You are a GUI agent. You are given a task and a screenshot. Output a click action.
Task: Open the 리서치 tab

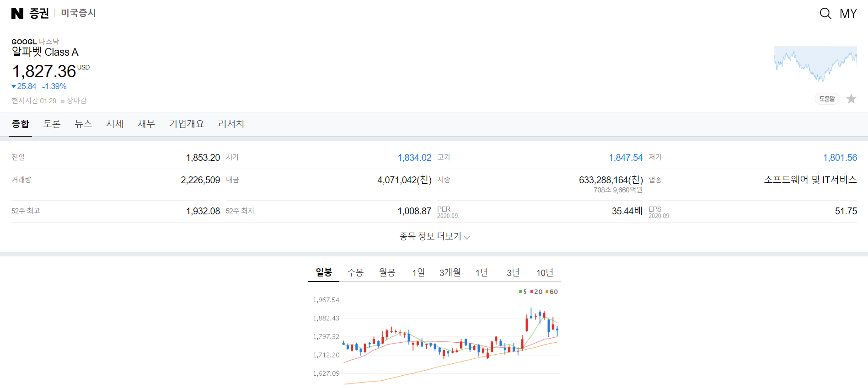tap(231, 124)
